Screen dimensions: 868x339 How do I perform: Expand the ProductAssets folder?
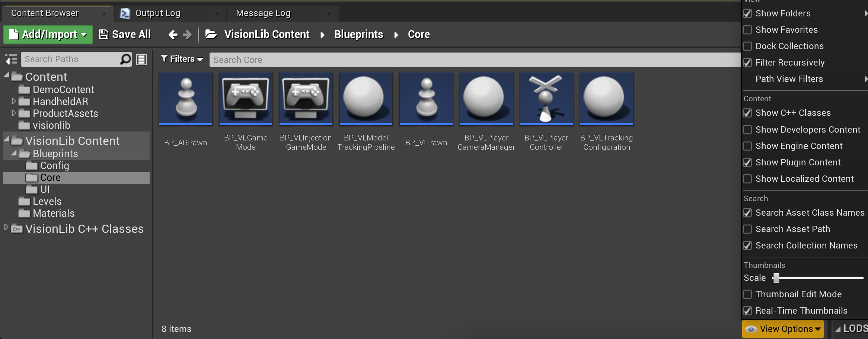point(14,113)
